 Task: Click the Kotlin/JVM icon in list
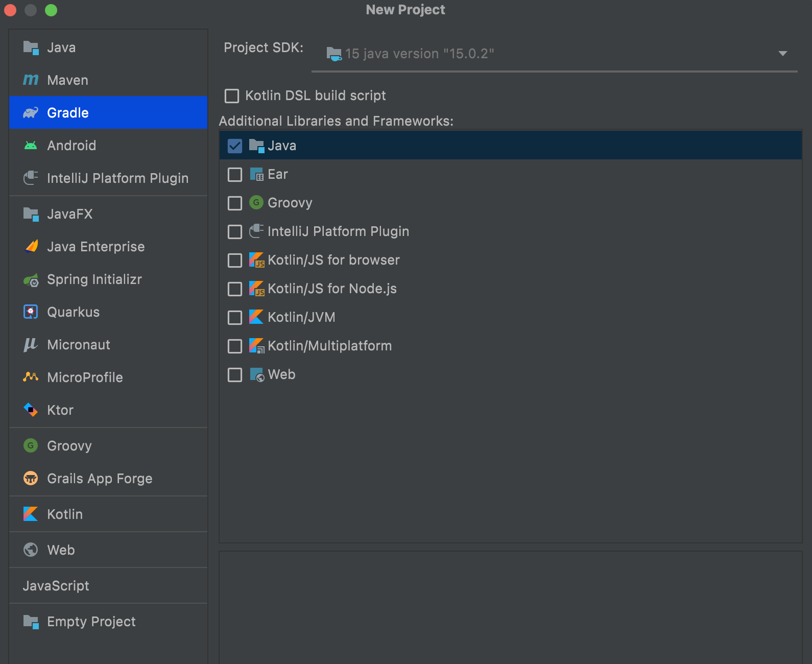(x=256, y=317)
